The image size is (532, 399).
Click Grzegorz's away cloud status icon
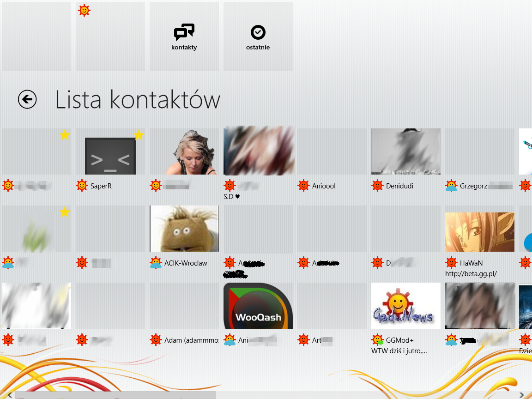451,186
